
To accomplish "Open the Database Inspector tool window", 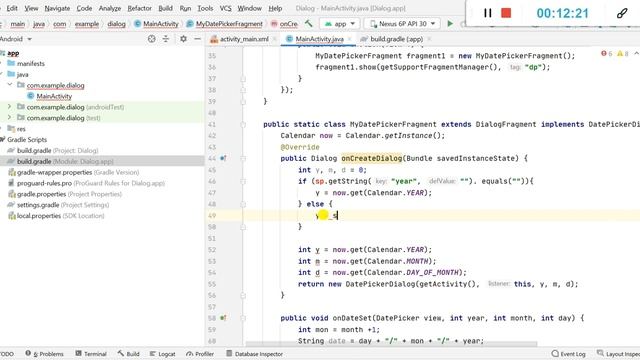I will tap(254, 353).
